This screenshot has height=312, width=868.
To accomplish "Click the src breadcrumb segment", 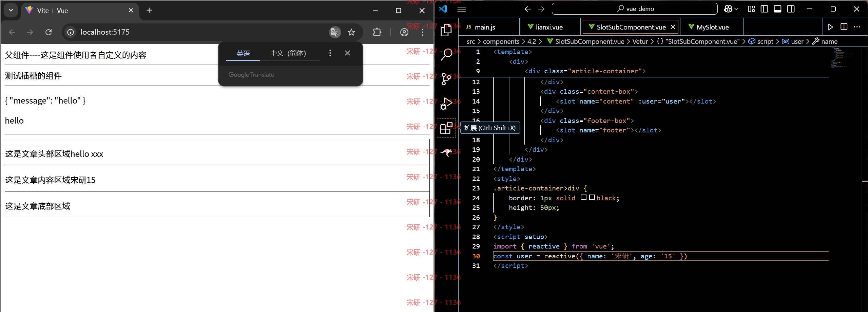I will click(470, 41).
